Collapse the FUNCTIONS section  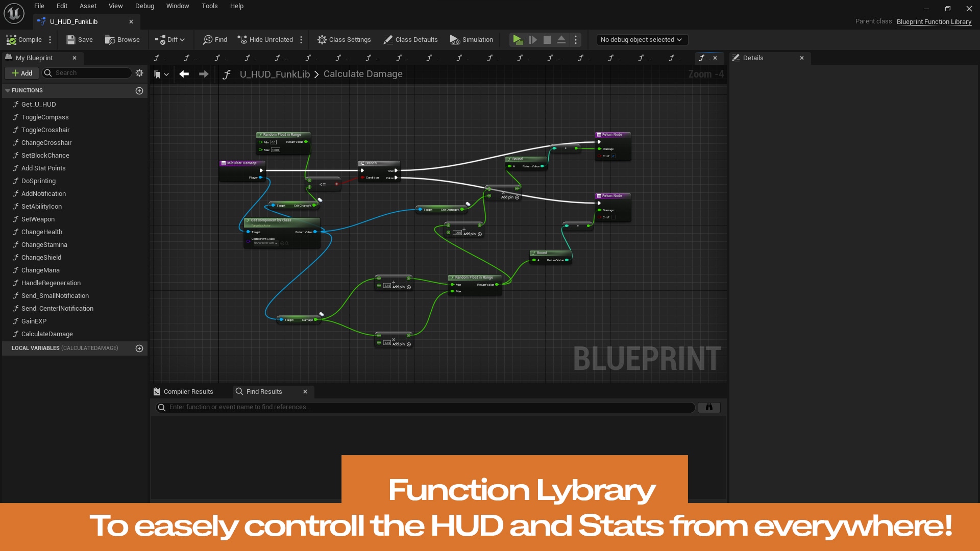(x=7, y=90)
